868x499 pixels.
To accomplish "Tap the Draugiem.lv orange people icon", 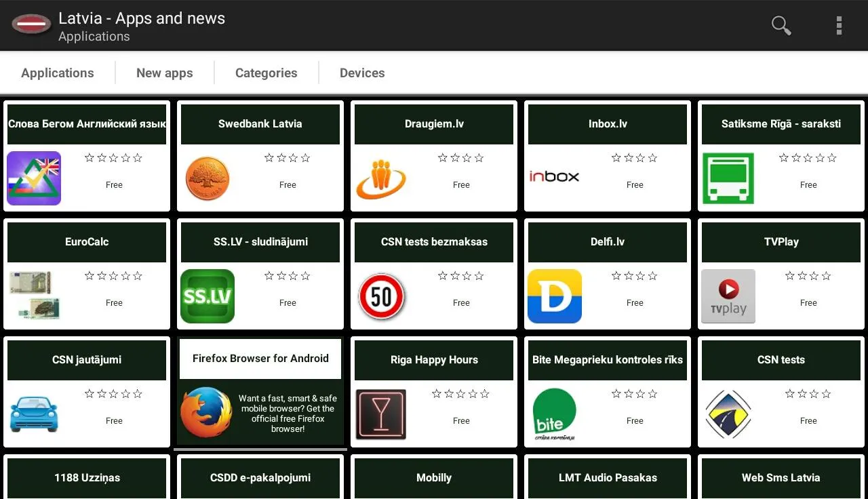I will click(381, 179).
